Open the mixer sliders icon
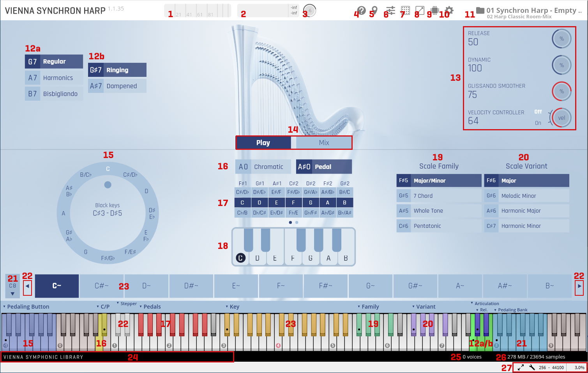The image size is (588, 373). (x=390, y=10)
